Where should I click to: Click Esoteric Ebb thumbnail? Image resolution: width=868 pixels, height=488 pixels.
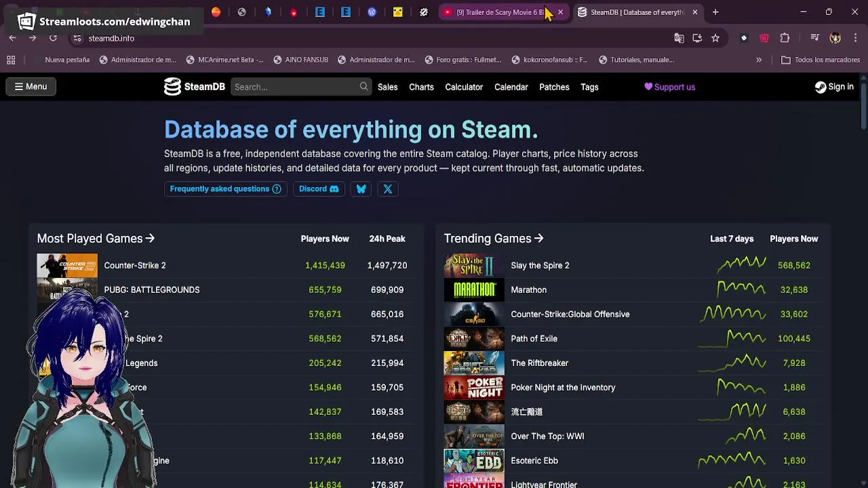click(x=474, y=461)
